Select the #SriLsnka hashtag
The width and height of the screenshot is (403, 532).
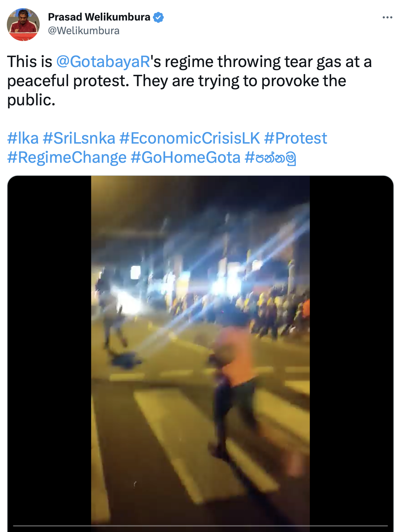pyautogui.click(x=79, y=138)
